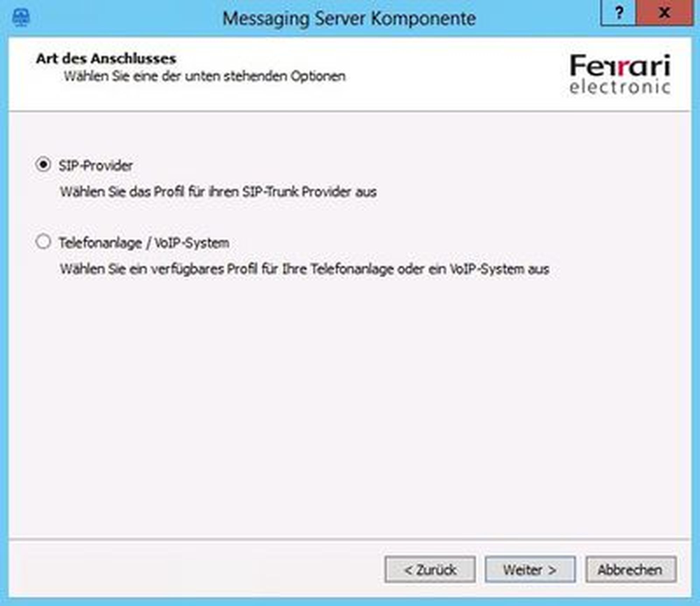The image size is (700, 606).
Task: Go back with the '< Zurück' button
Action: tap(430, 570)
